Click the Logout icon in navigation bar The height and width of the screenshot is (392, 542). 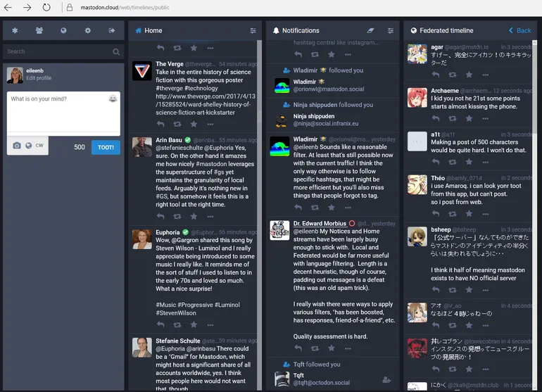pyautogui.click(x=112, y=30)
